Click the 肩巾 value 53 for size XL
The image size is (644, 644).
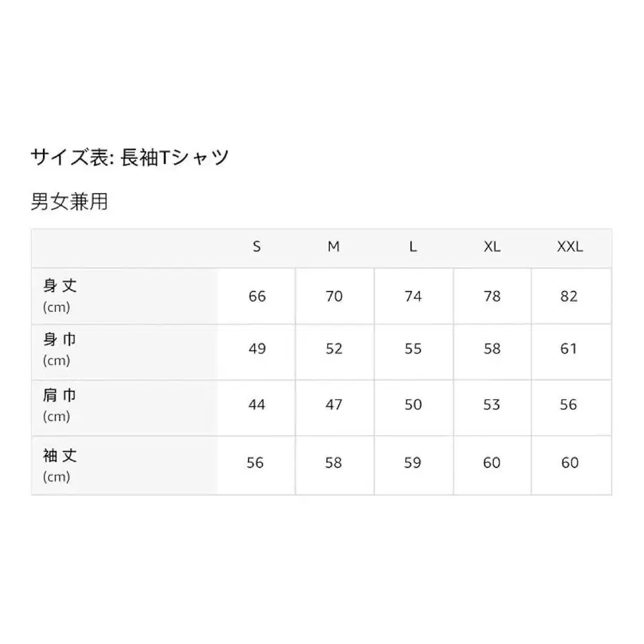point(492,405)
